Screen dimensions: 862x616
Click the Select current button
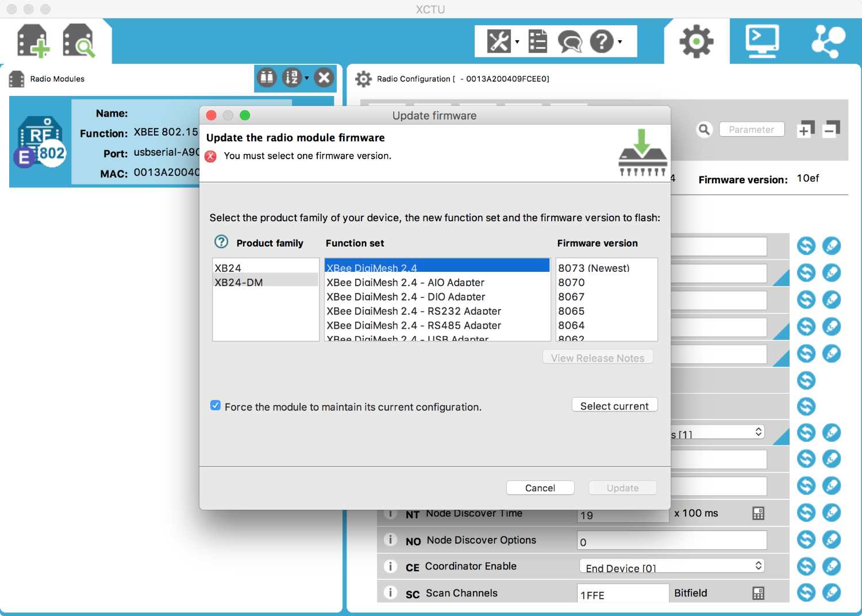[614, 406]
